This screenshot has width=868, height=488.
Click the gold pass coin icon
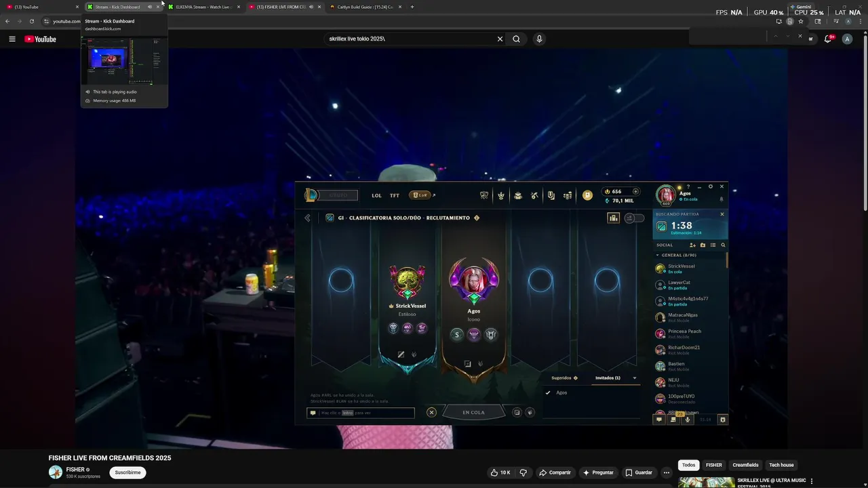(587, 195)
